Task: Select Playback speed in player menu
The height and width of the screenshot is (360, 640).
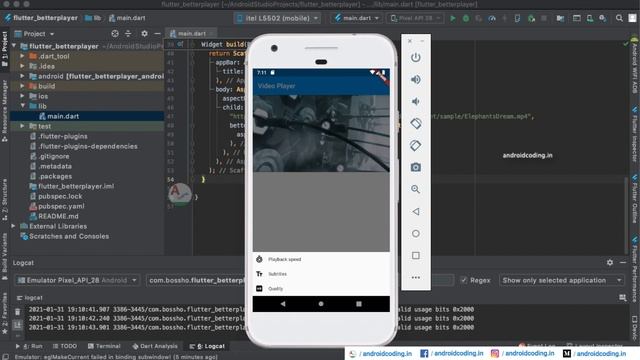Action: (x=284, y=259)
